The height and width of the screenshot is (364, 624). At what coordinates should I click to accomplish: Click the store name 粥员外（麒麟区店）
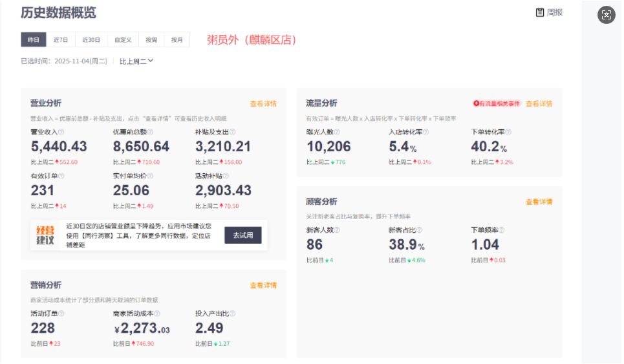252,40
